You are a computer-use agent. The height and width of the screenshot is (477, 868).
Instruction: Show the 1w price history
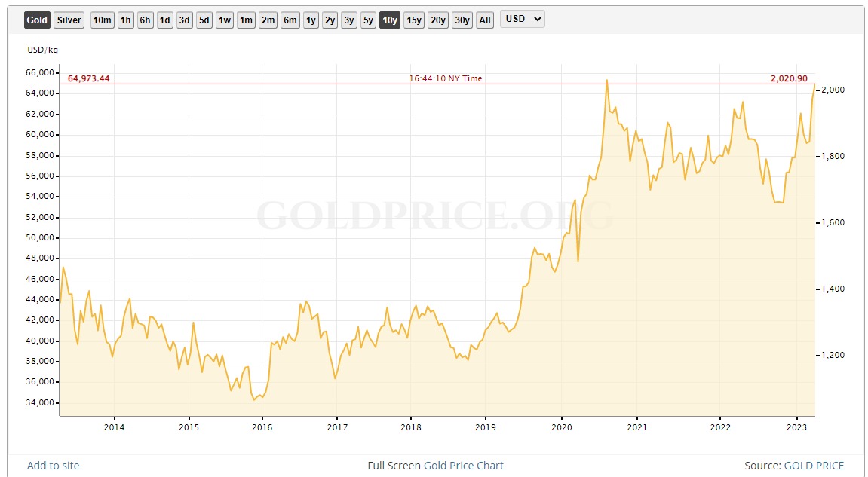224,20
